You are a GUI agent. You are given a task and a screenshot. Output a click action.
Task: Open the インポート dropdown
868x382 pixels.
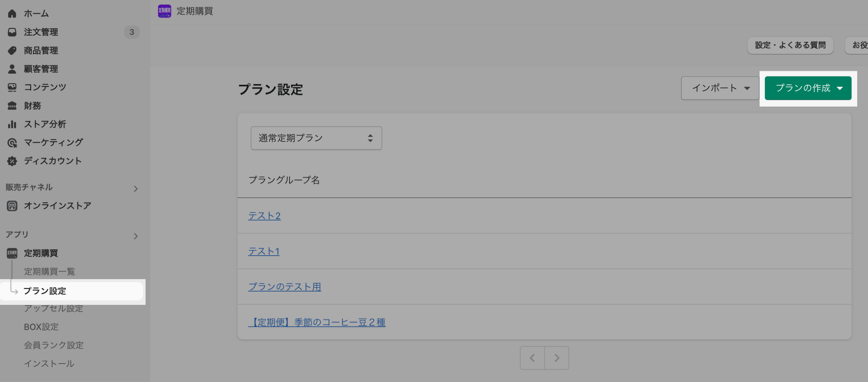point(720,88)
